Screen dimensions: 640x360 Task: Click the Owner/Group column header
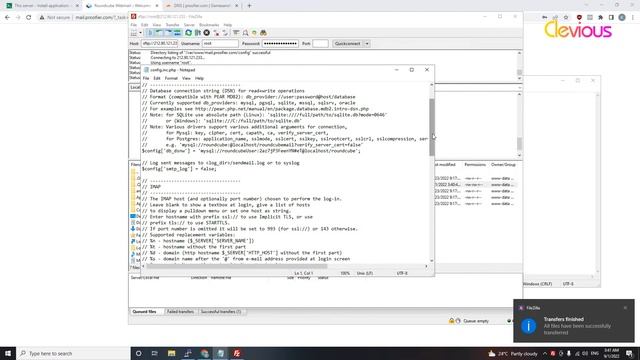coord(503,164)
